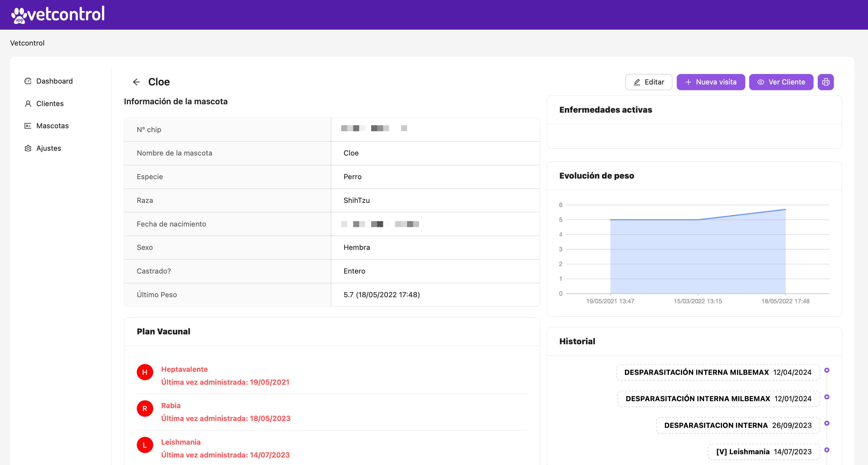Screen dimensions: 868x465
Task: Click the red L Leishmania badge
Action: pyautogui.click(x=145, y=445)
